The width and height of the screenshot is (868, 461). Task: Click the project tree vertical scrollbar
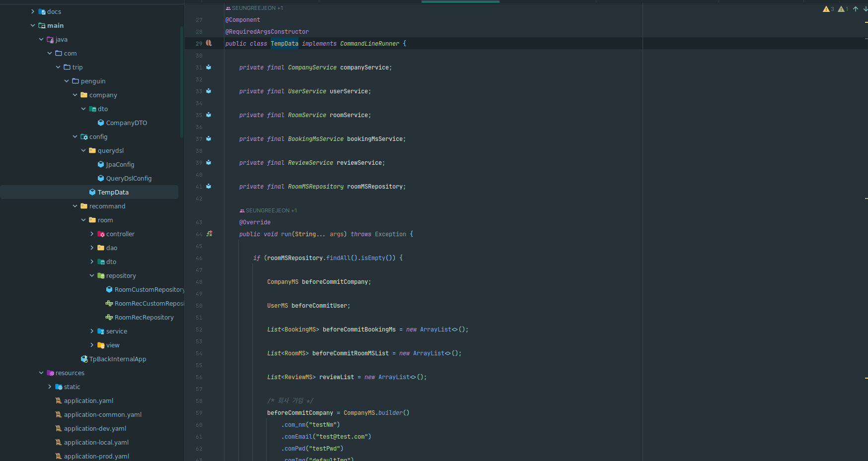182,82
